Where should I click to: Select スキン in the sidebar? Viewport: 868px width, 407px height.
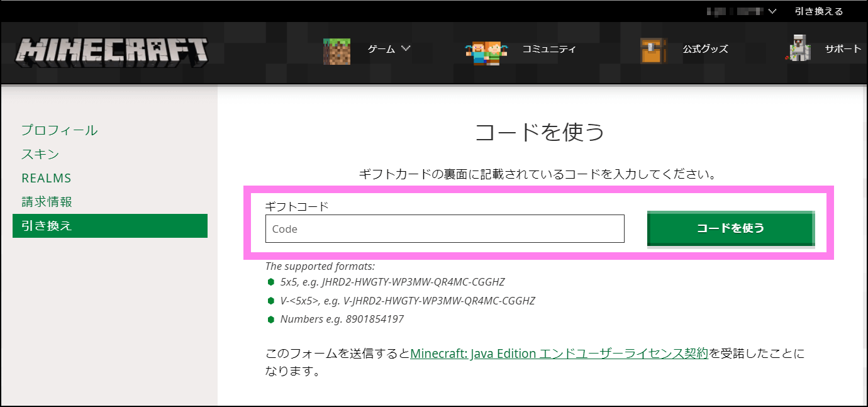pos(39,154)
